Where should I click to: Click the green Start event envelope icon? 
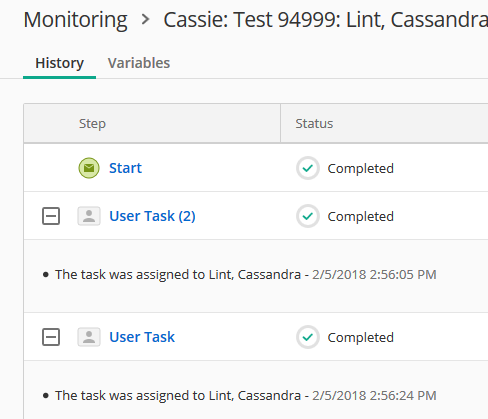coord(89,168)
